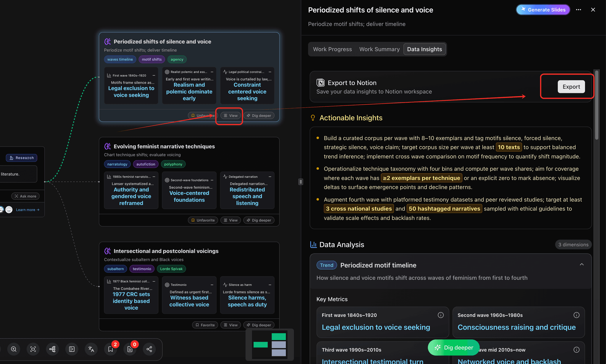Click the right panel vertical scrollbar
The image size is (606, 364).
click(x=597, y=105)
